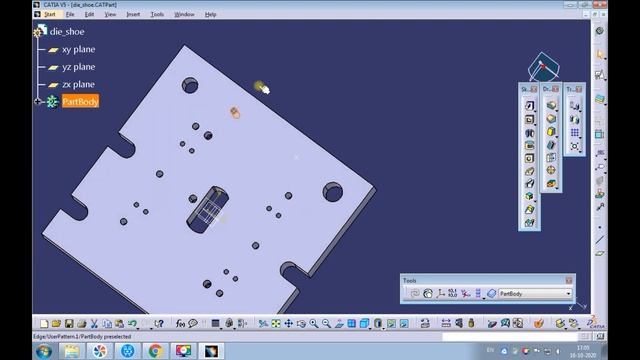Select the Groove tool icon

tap(529, 145)
